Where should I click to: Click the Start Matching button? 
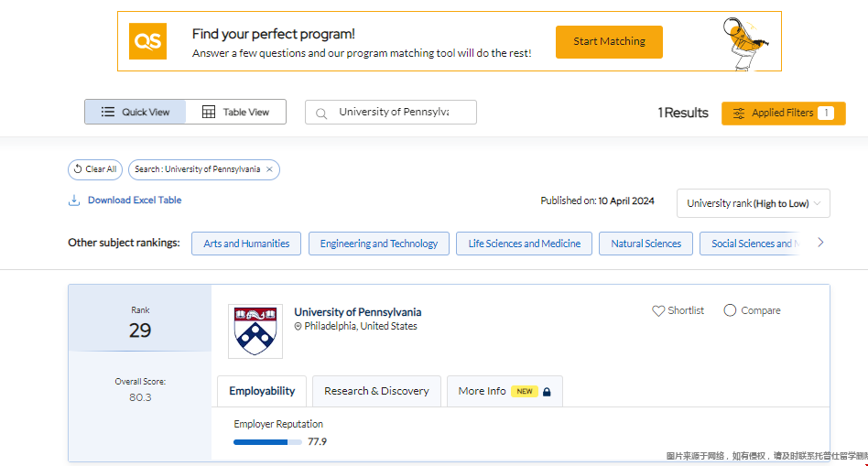coord(609,41)
